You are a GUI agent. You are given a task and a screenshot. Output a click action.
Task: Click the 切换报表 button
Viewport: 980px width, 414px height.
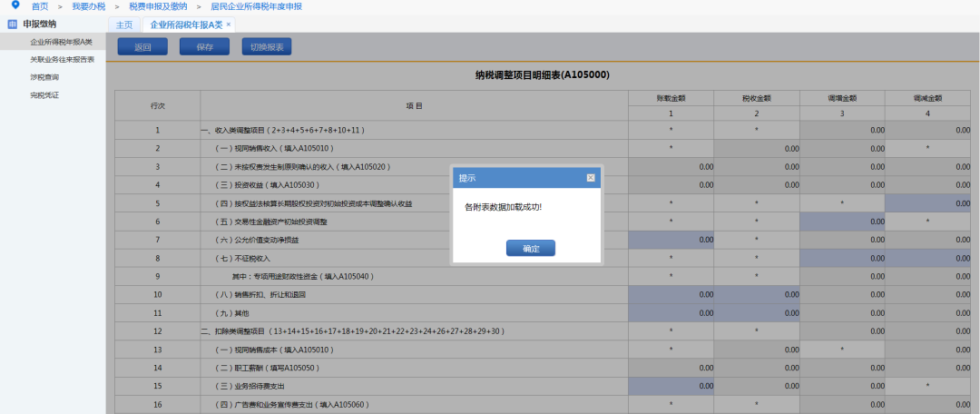tap(267, 47)
